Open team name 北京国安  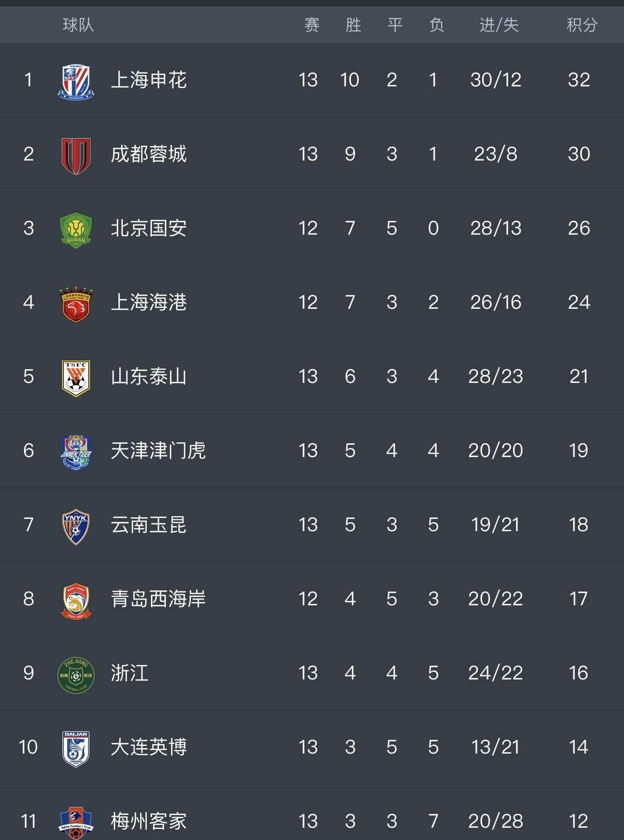tap(149, 228)
